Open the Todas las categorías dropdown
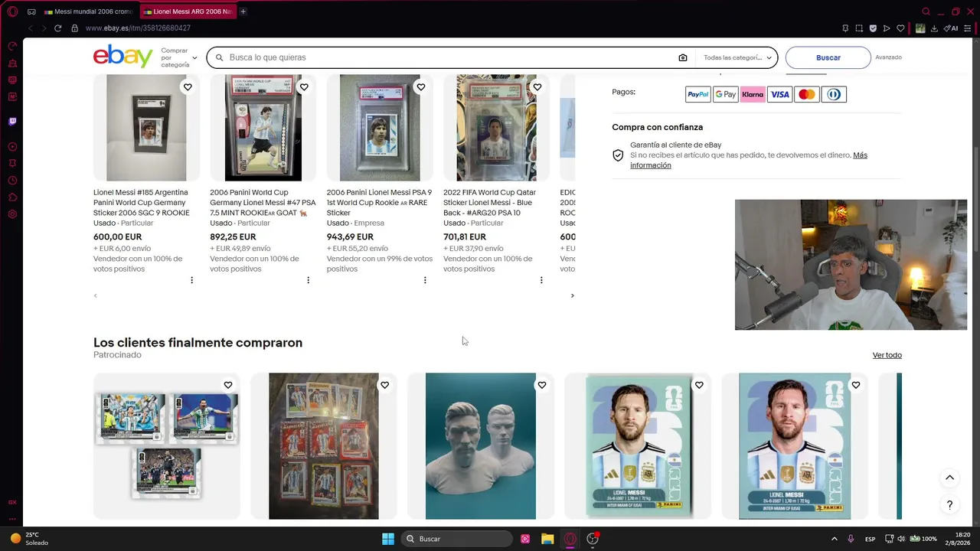Image resolution: width=980 pixels, height=551 pixels. (737, 57)
